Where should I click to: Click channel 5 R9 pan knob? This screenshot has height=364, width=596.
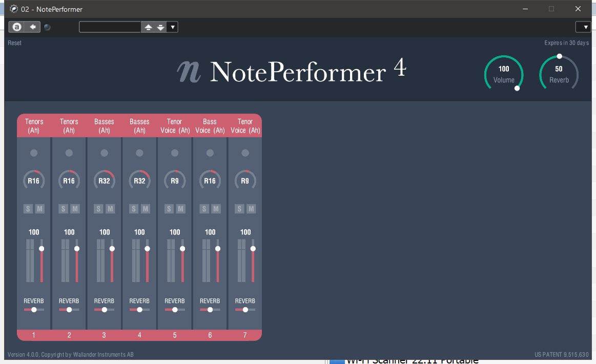point(174,181)
